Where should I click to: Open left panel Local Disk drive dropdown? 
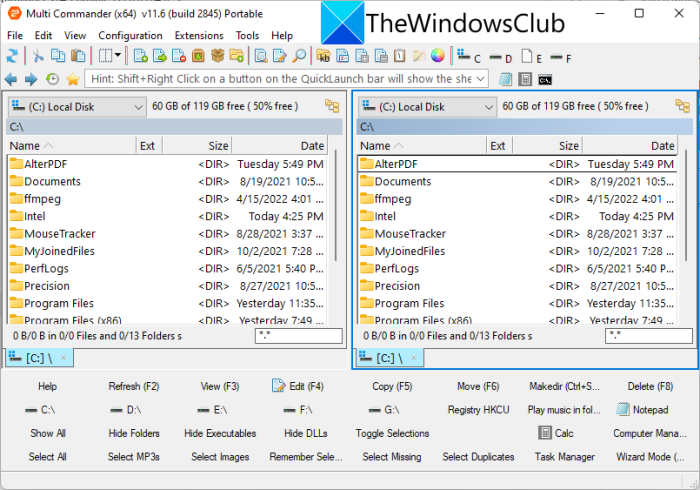coord(77,107)
